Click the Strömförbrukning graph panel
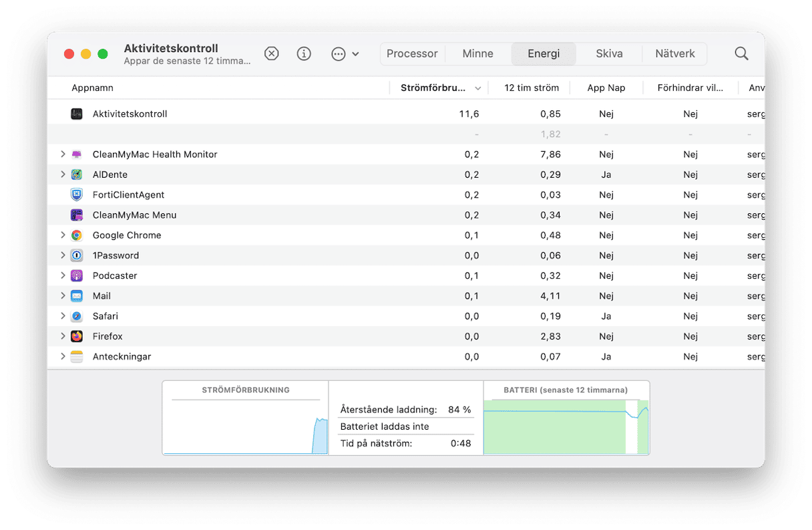812x530 pixels. click(246, 418)
